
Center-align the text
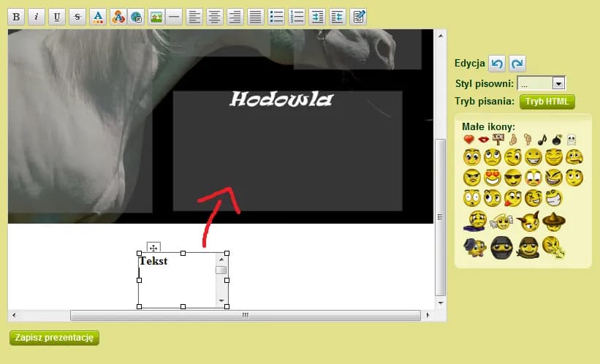[x=214, y=18]
